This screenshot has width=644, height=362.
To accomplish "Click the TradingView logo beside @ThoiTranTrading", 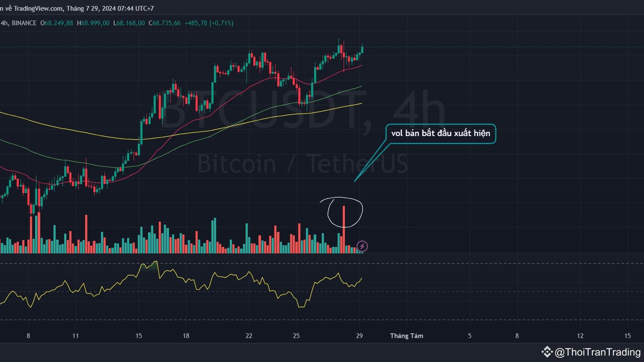I will click(547, 352).
